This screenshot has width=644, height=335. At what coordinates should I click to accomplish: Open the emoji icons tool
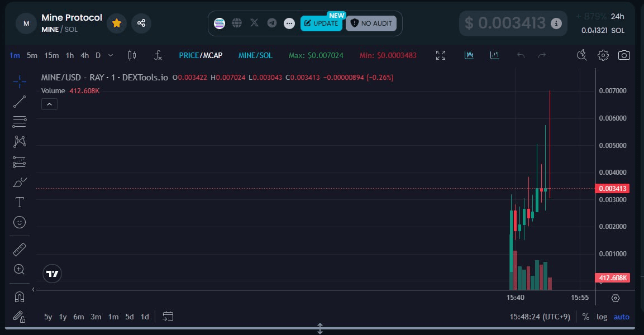click(20, 222)
